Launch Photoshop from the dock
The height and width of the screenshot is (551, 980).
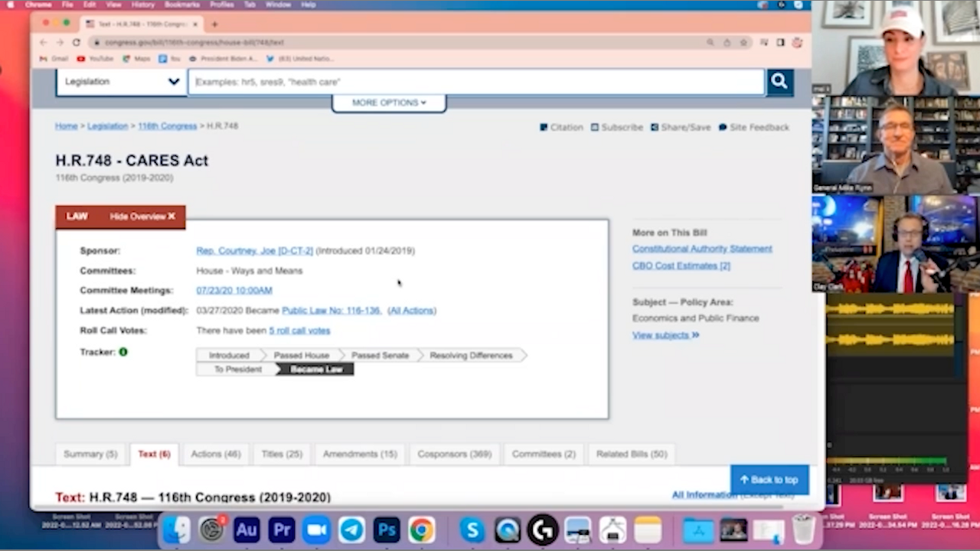click(x=387, y=530)
